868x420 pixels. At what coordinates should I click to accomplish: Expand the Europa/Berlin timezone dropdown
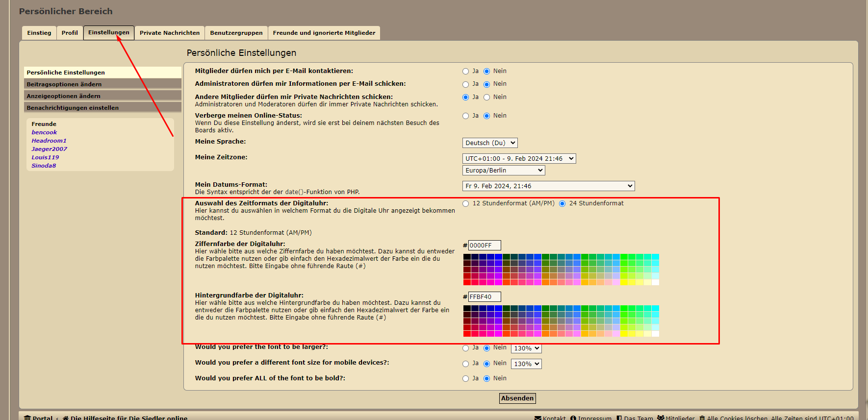504,171
